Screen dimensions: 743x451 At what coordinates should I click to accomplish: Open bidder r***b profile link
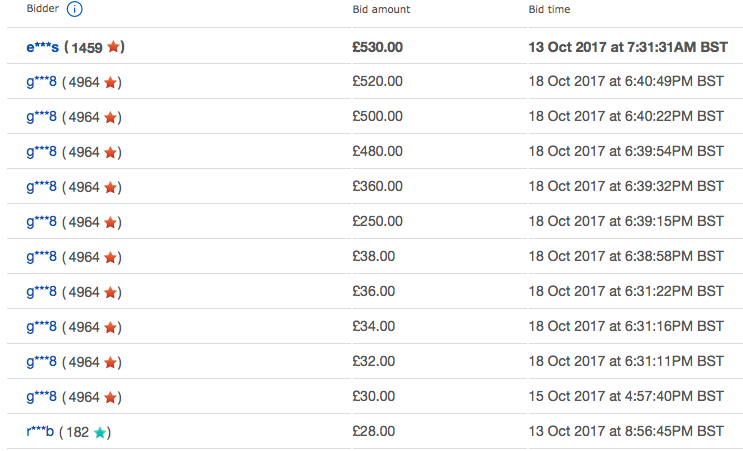tap(40, 432)
